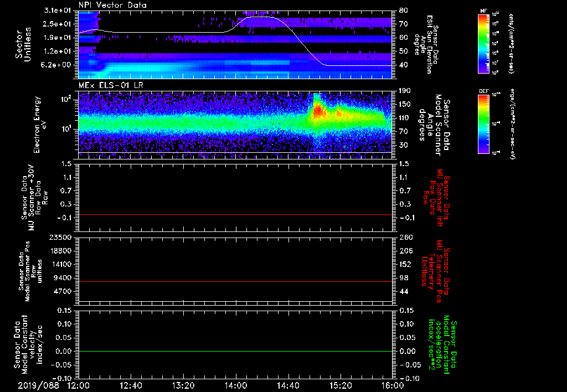Click the "15:20" time tick label
The image size is (567, 392).
coord(341,386)
